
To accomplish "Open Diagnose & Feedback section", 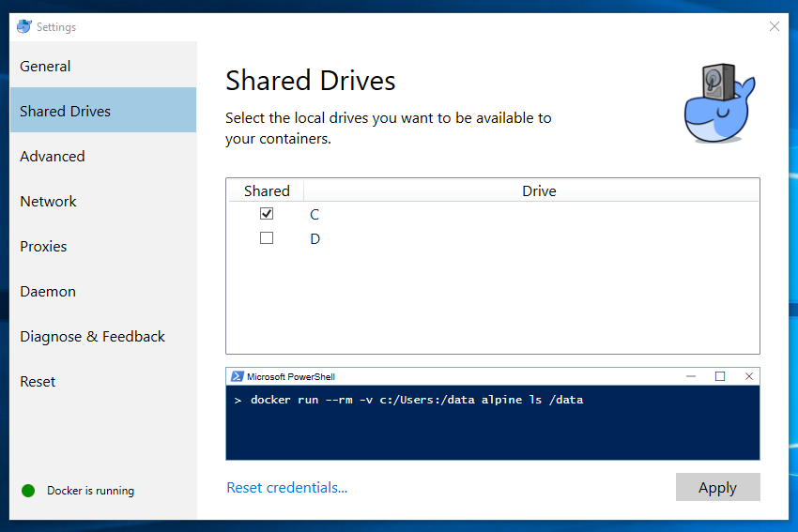I will (103, 336).
